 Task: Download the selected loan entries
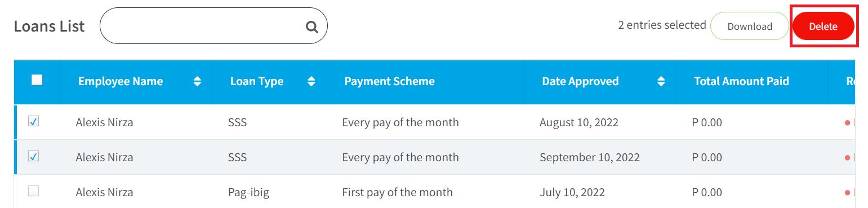750,26
